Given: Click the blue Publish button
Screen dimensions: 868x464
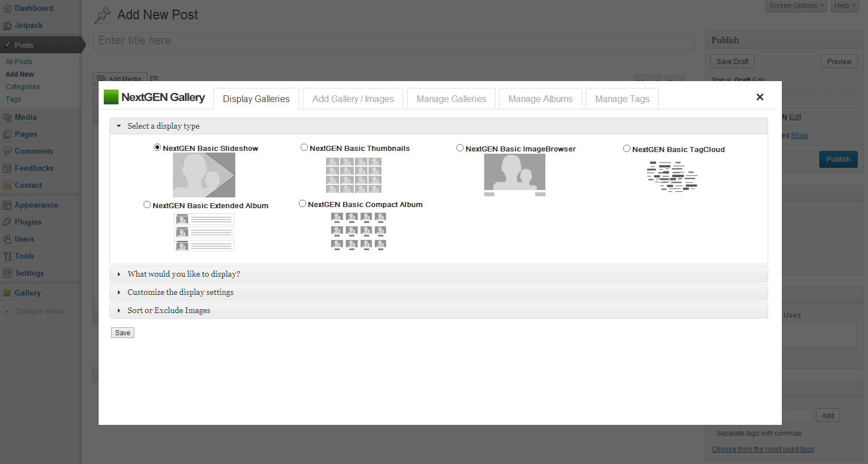Looking at the screenshot, I should [839, 159].
